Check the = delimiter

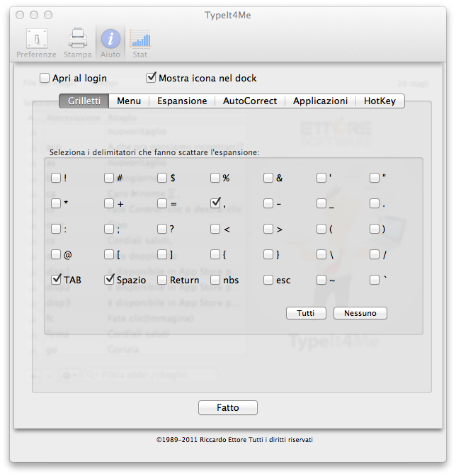tap(162, 203)
